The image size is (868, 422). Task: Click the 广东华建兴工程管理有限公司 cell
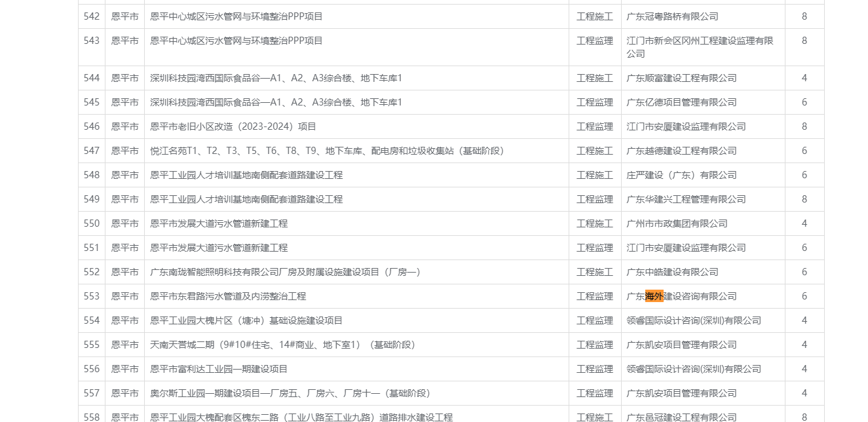coord(686,199)
